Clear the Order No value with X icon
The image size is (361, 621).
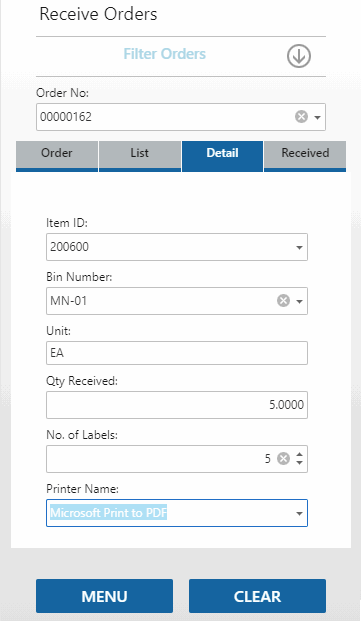(301, 117)
